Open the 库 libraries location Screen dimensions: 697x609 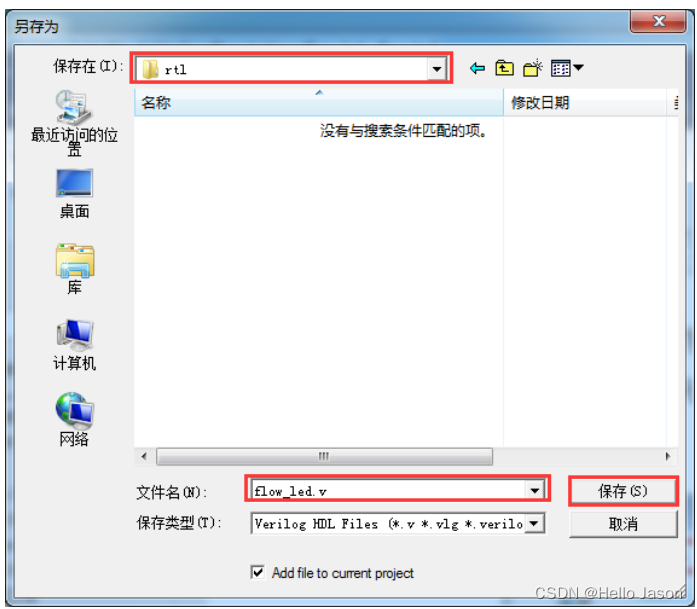74,269
